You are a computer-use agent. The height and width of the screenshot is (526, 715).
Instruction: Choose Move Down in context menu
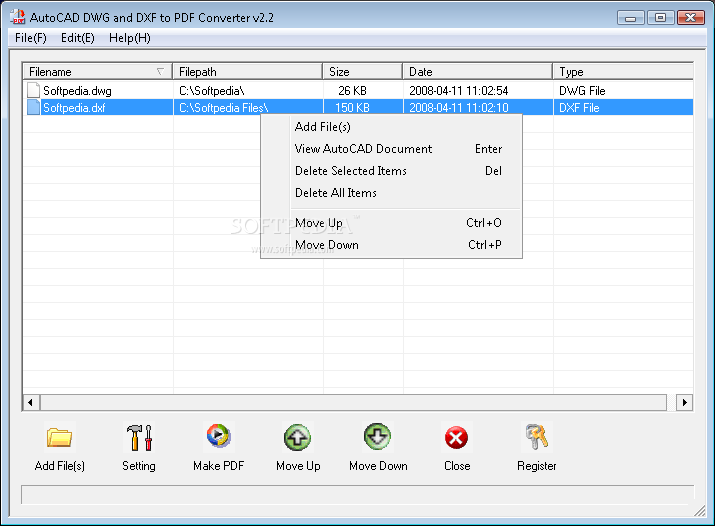391,245
